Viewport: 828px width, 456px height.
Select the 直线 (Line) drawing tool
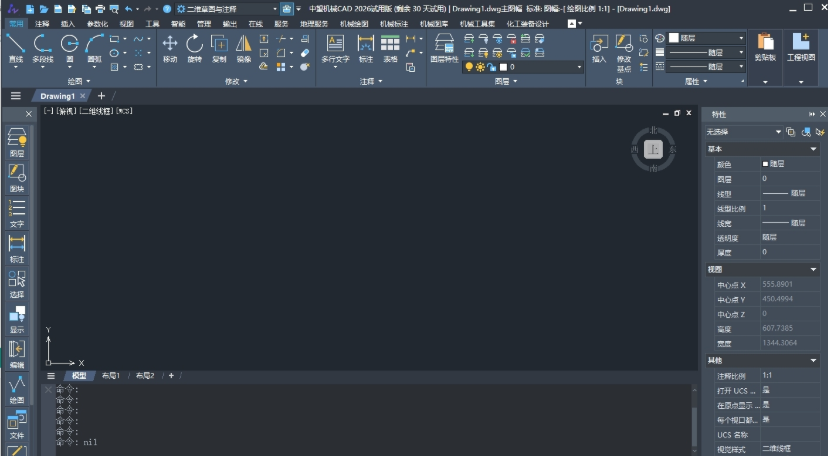[x=15, y=47]
